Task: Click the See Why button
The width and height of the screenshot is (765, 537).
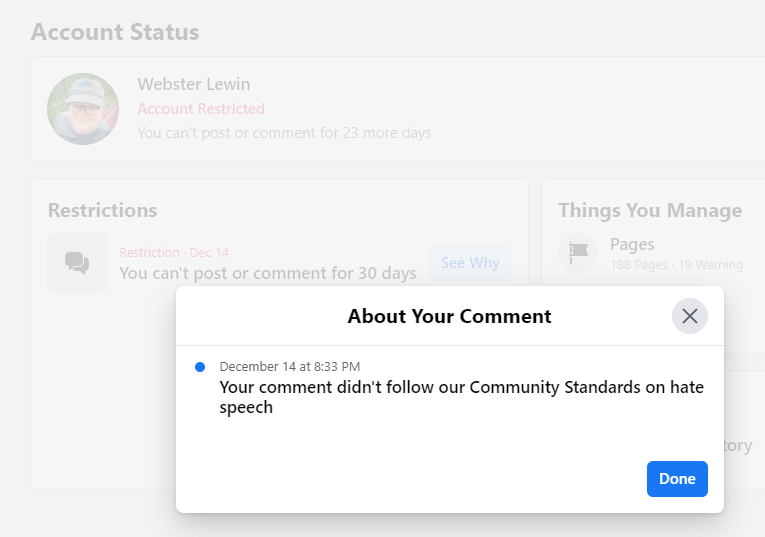Action: [470, 263]
